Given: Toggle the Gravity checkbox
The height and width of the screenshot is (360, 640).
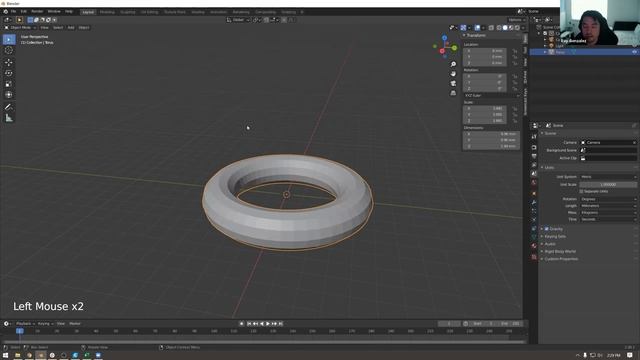Looking at the screenshot, I should point(547,229).
